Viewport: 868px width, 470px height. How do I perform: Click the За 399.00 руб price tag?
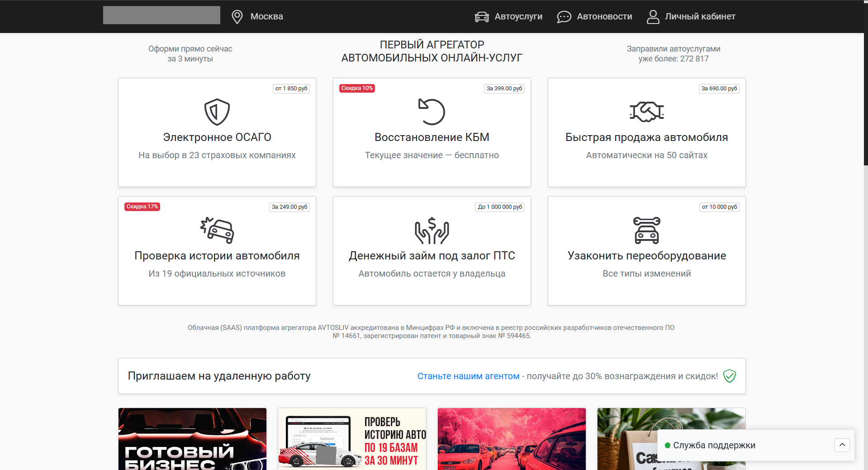pos(504,89)
